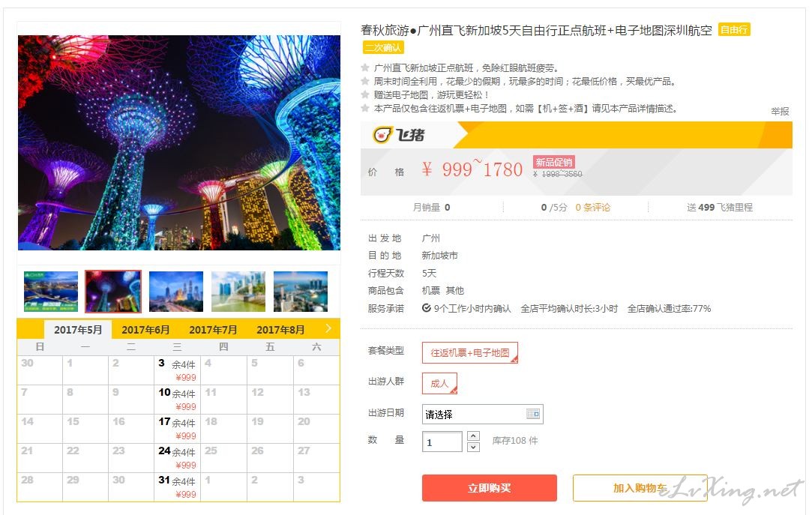Click the 立即购买 buy now button

(x=490, y=488)
